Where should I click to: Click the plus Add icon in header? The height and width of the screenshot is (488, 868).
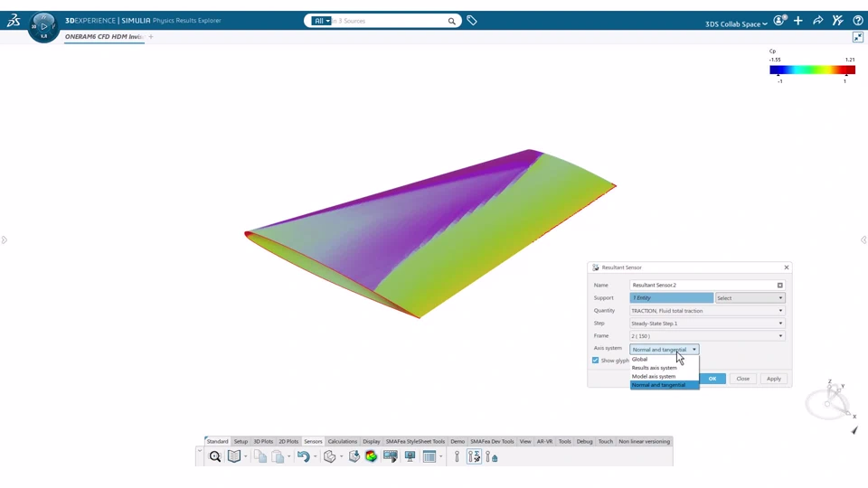(x=797, y=21)
